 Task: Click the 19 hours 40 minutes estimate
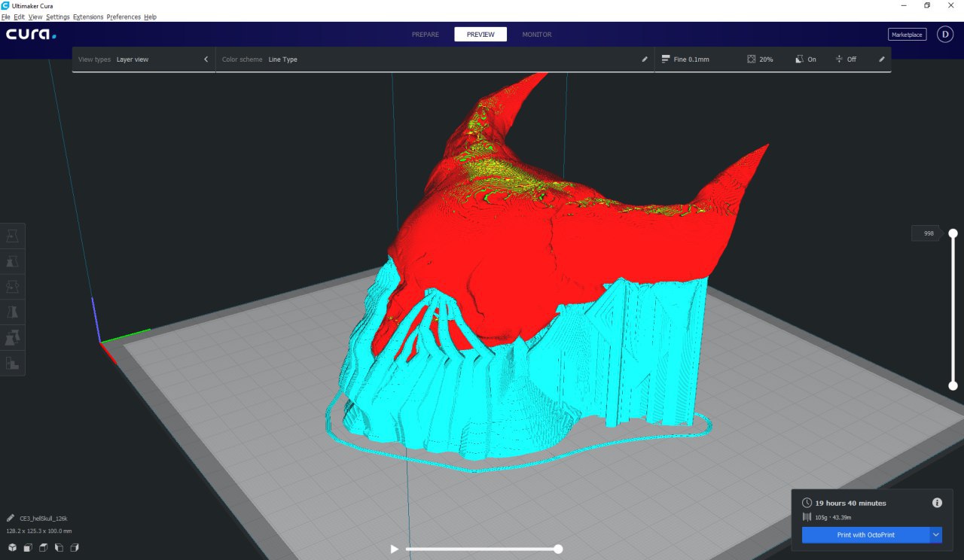click(x=850, y=503)
